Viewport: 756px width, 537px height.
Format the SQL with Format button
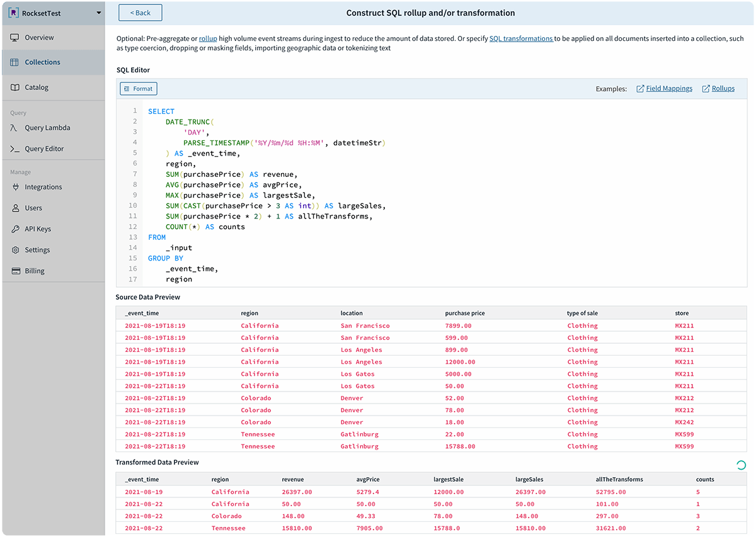point(138,89)
